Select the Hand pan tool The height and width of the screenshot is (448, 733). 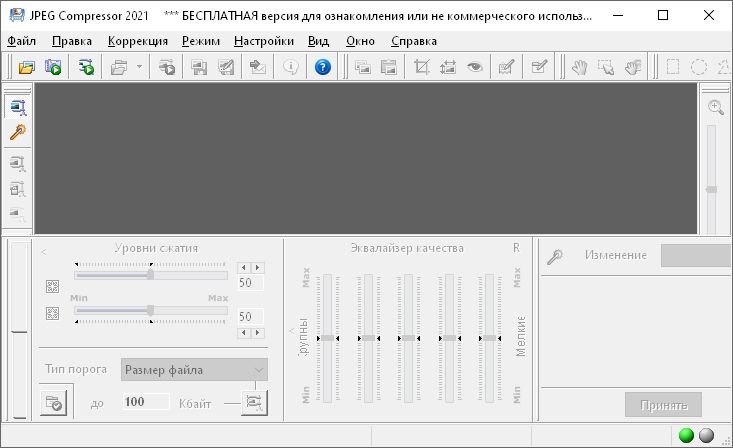coord(580,67)
